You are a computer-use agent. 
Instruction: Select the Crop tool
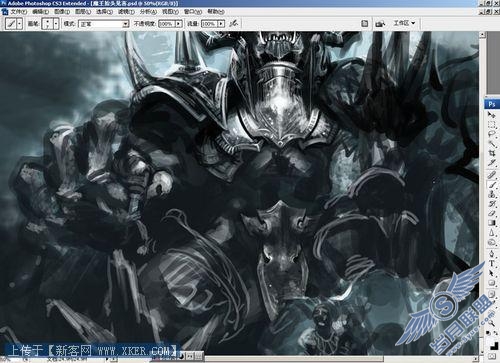pyautogui.click(x=492, y=153)
